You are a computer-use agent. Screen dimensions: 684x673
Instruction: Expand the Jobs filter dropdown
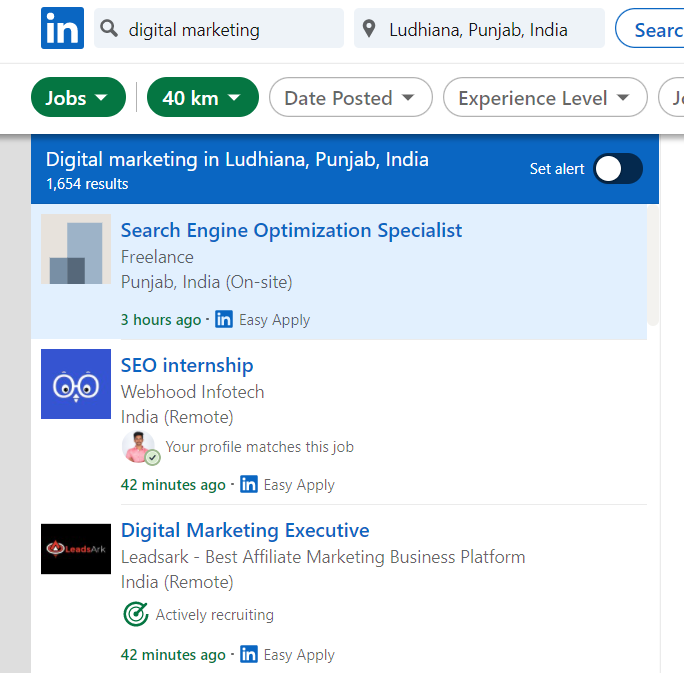[78, 98]
